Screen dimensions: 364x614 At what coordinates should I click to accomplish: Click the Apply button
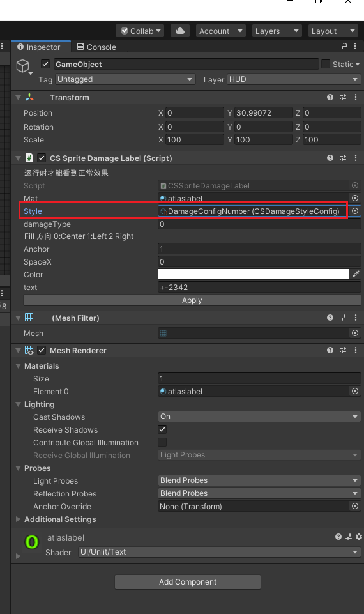(x=192, y=300)
